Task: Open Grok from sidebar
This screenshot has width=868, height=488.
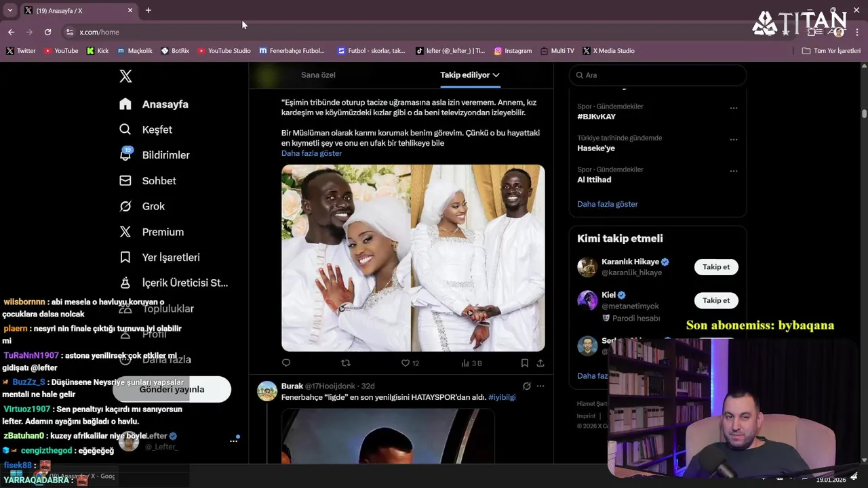Action: 142,206
